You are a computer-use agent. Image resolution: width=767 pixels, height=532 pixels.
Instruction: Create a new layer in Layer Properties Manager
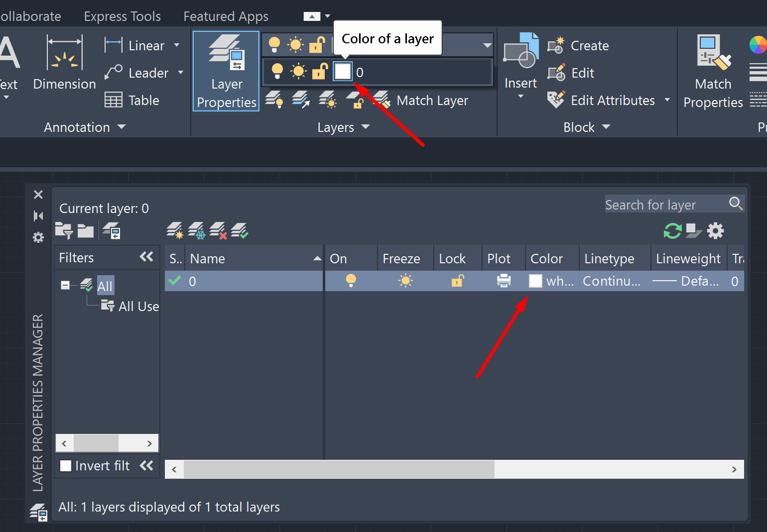pyautogui.click(x=174, y=230)
